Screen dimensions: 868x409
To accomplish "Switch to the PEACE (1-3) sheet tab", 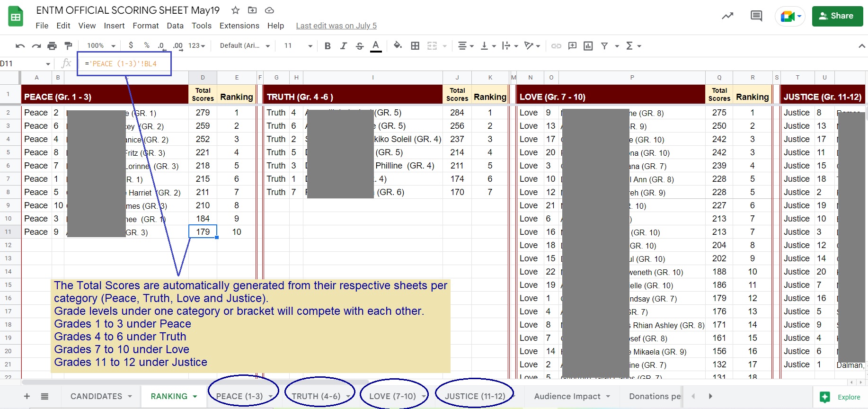I will (x=239, y=397).
